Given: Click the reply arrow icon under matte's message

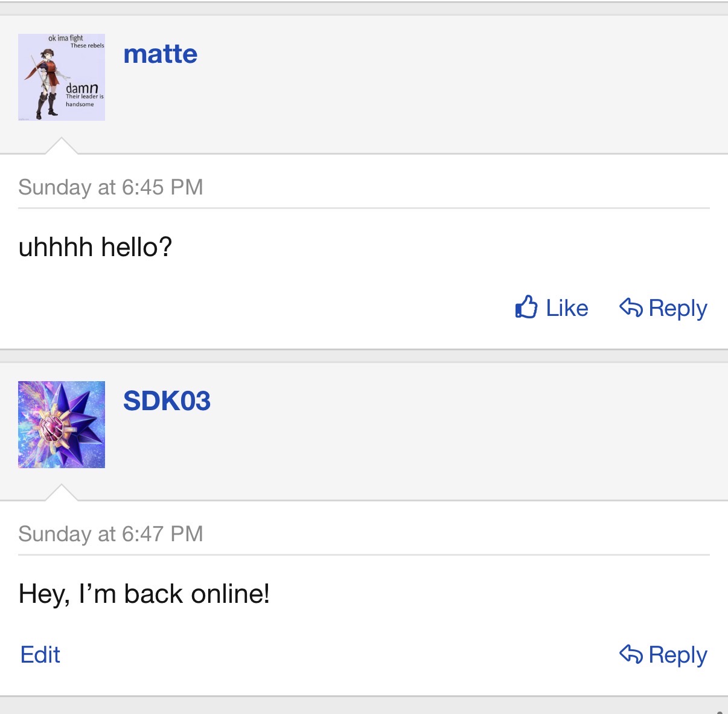Looking at the screenshot, I should coord(631,307).
